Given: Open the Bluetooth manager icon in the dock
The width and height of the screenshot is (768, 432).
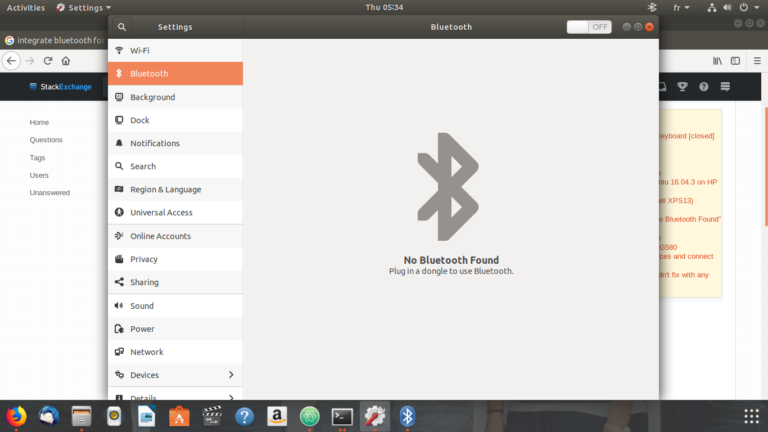Looking at the screenshot, I should pos(407,416).
